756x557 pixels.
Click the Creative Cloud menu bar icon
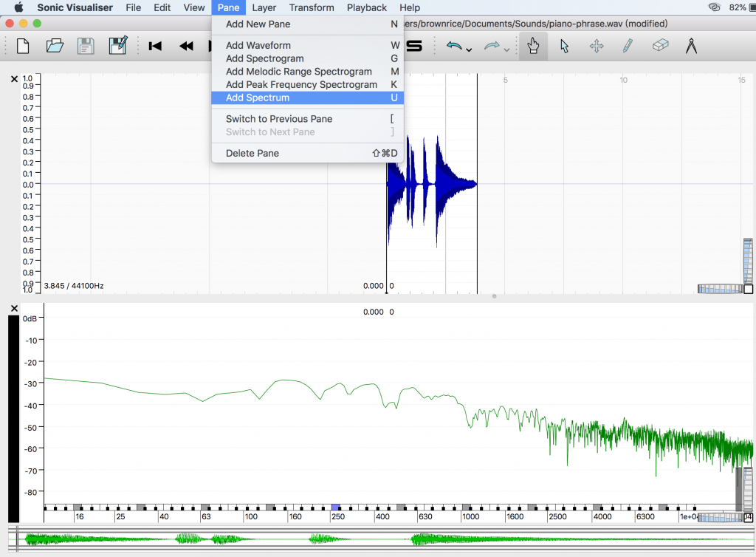coord(714,7)
